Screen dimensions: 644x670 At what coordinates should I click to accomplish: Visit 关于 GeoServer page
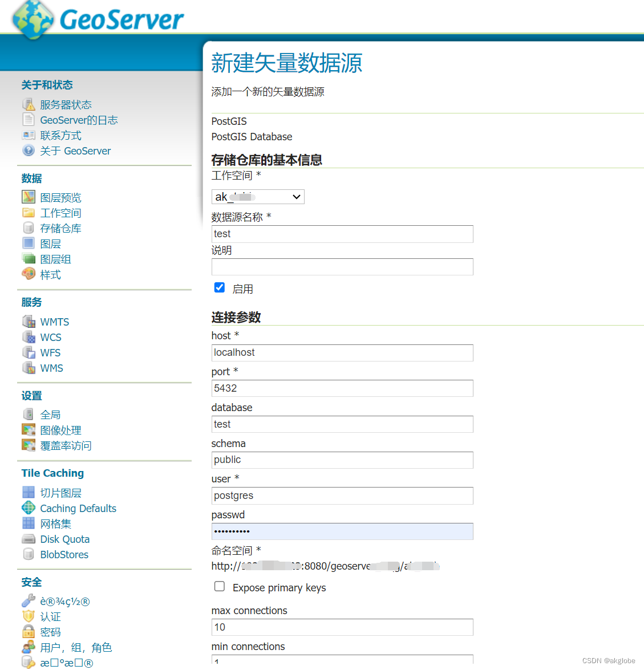click(x=75, y=151)
